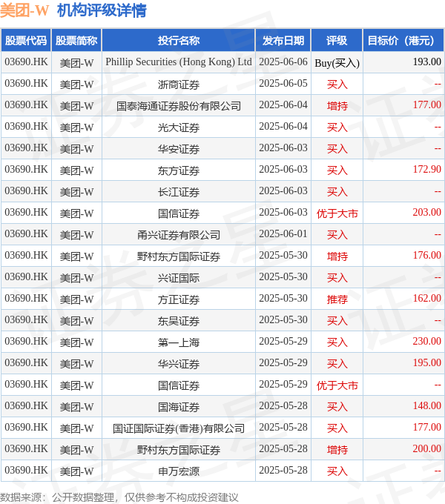Click 增持 rating in the 200.00 row

337,450
